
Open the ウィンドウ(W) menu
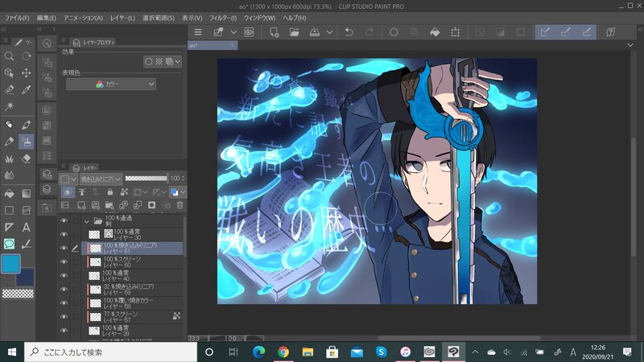[x=259, y=18]
